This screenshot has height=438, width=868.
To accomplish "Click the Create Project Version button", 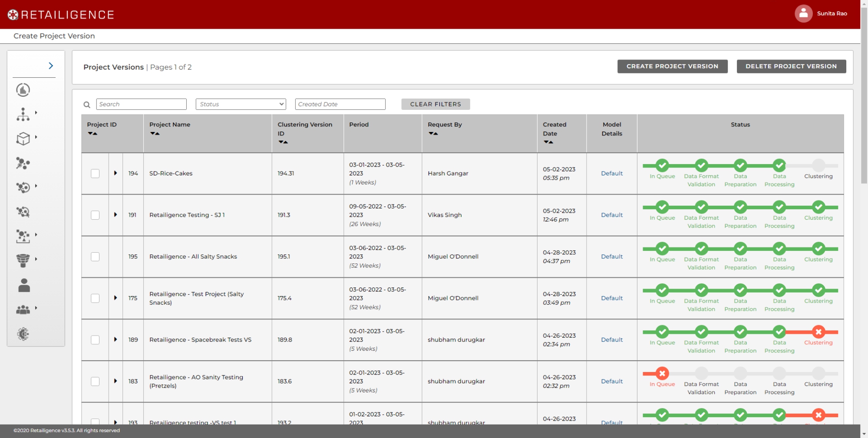I will coord(672,66).
